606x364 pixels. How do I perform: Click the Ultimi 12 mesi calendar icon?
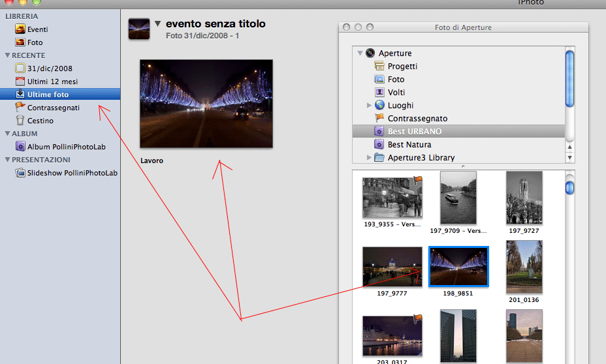(20, 81)
